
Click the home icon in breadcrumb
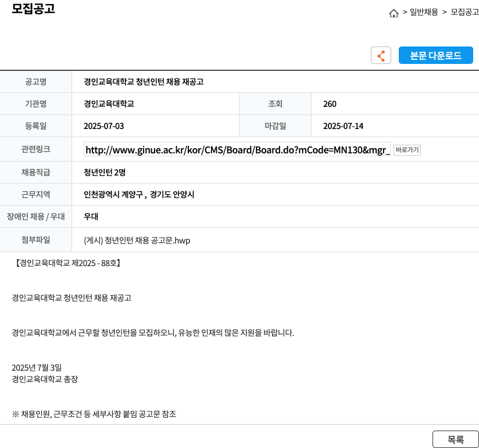(x=394, y=13)
